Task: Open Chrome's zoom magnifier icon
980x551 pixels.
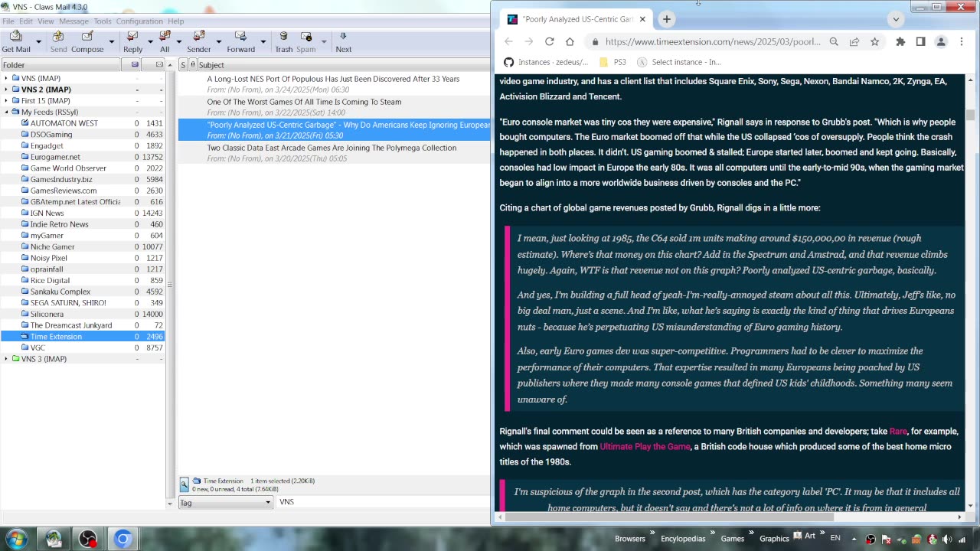Action: pyautogui.click(x=834, y=42)
